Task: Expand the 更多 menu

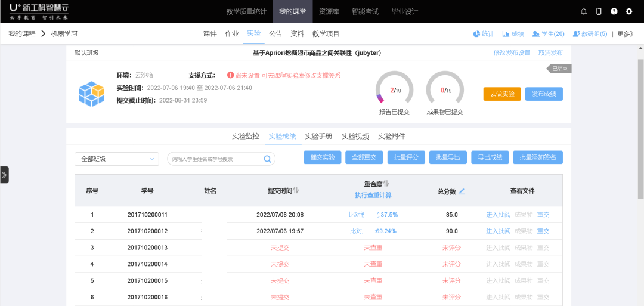Action: [x=625, y=34]
